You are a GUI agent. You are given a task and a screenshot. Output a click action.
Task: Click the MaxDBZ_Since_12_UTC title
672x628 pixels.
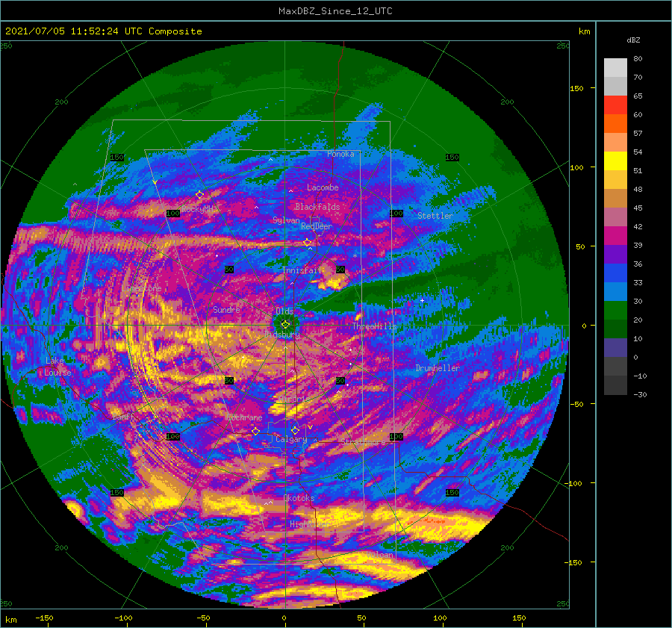335,11
